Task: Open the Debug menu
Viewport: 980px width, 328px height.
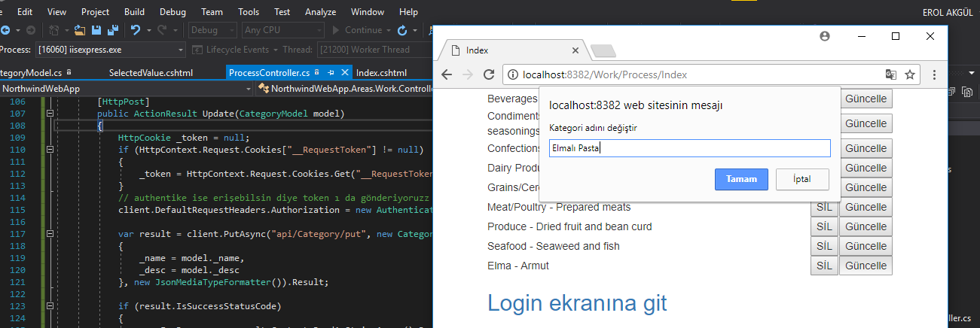Action: [172, 12]
